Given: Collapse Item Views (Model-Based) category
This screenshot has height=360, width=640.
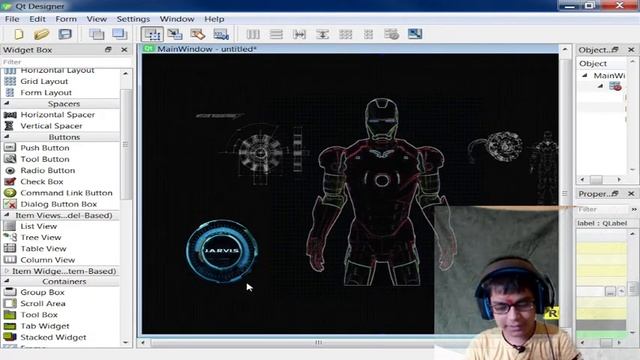Looking at the screenshot, I should tap(7, 215).
